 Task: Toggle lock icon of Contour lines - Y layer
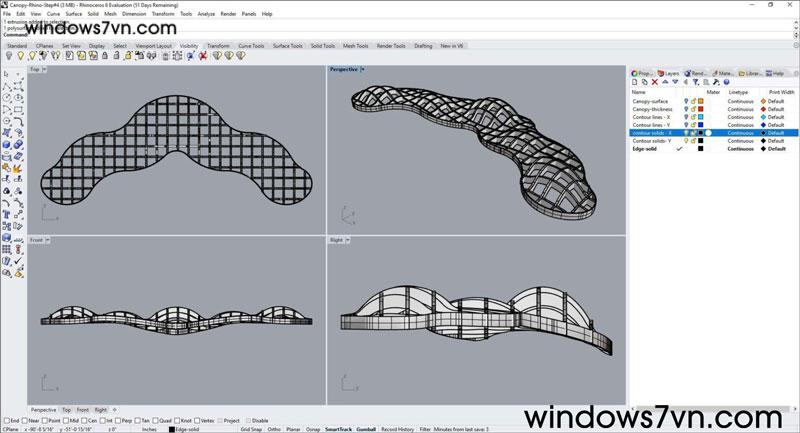(x=693, y=125)
